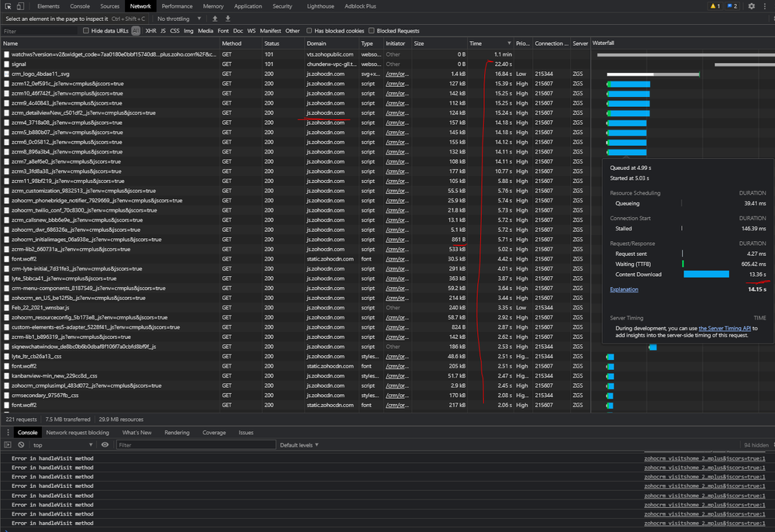Click the export HAR download arrow
This screenshot has height=532, width=775.
pos(228,19)
